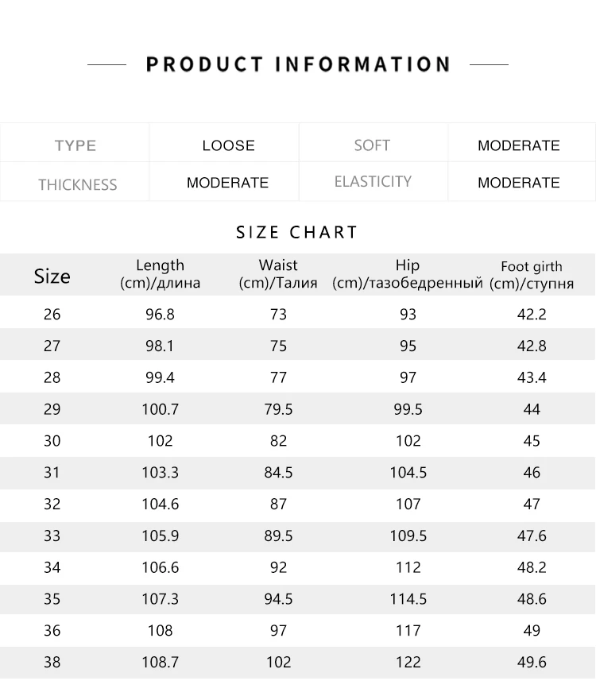Image resolution: width=596 pixels, height=700 pixels.
Task: Click foot girth value 48.2 for size 34
Action: (532, 567)
